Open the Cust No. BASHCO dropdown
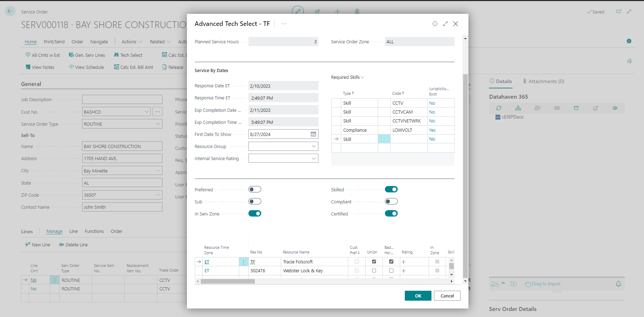The width and height of the screenshot is (644, 317). [146, 112]
